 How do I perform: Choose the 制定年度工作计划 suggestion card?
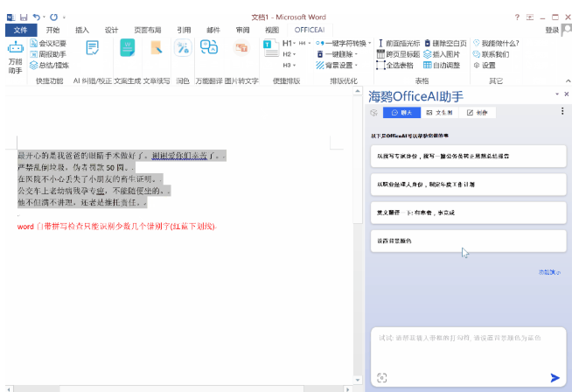pos(469,185)
